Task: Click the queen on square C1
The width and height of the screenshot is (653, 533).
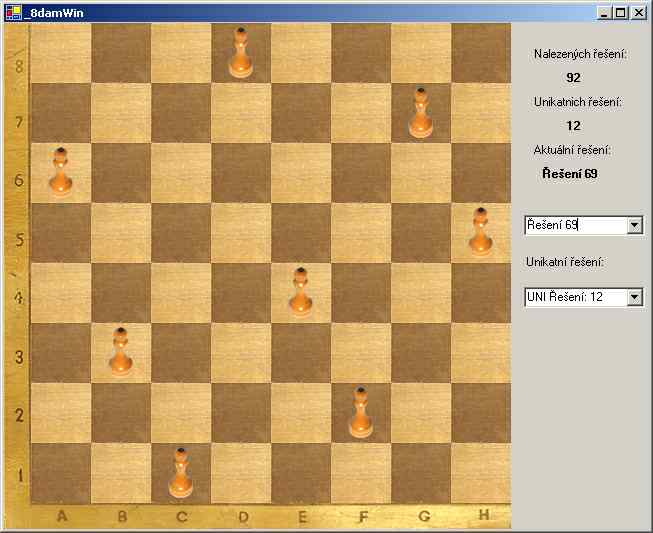Action: (x=180, y=473)
